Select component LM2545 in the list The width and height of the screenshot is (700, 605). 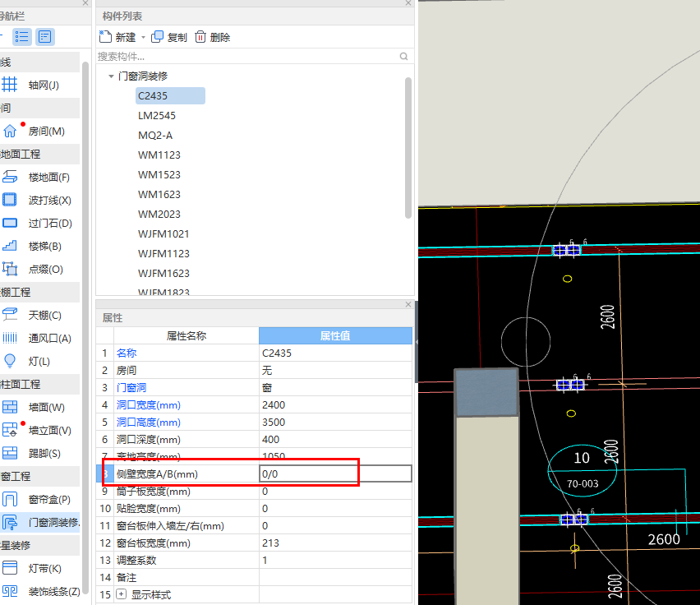[x=157, y=115]
